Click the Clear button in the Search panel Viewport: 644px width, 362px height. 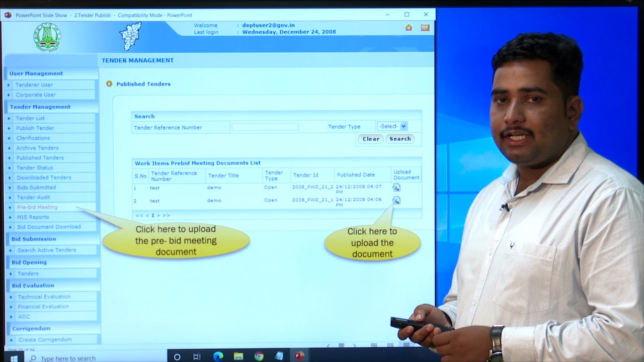tap(371, 139)
